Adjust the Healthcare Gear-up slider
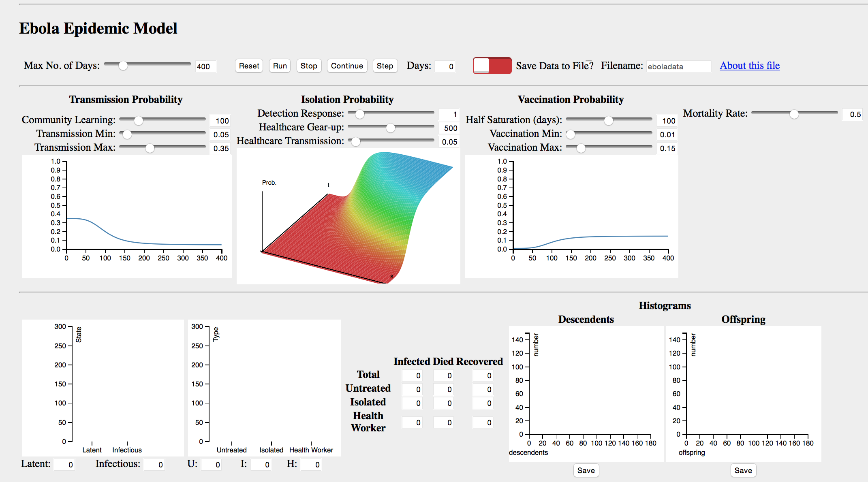The width and height of the screenshot is (868, 482). [x=391, y=128]
